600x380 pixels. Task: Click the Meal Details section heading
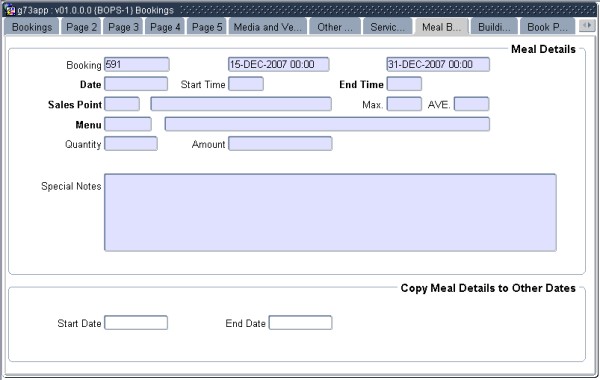click(543, 49)
